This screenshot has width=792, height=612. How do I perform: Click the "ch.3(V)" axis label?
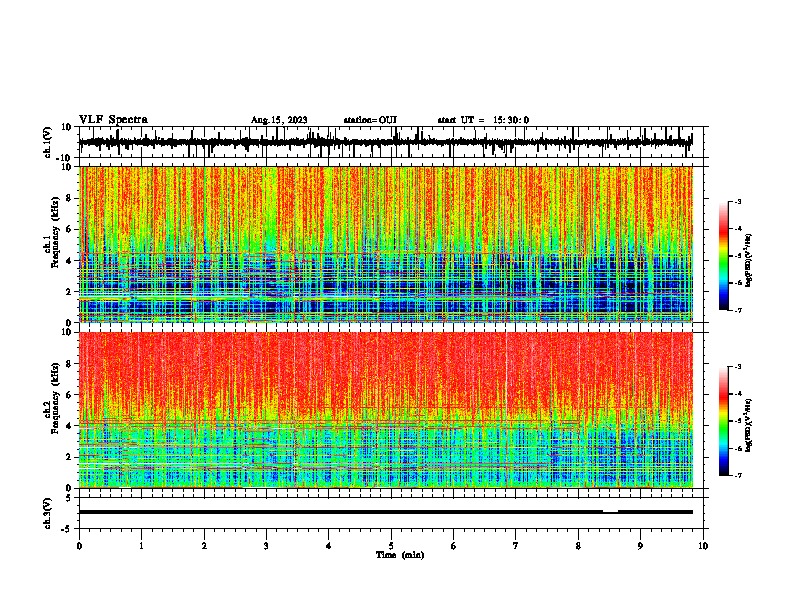(x=48, y=513)
